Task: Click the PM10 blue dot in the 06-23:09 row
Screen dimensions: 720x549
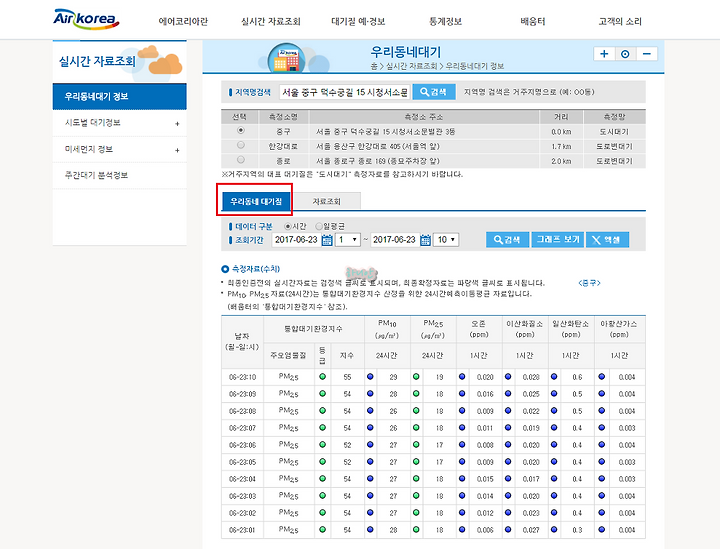Action: (x=370, y=394)
